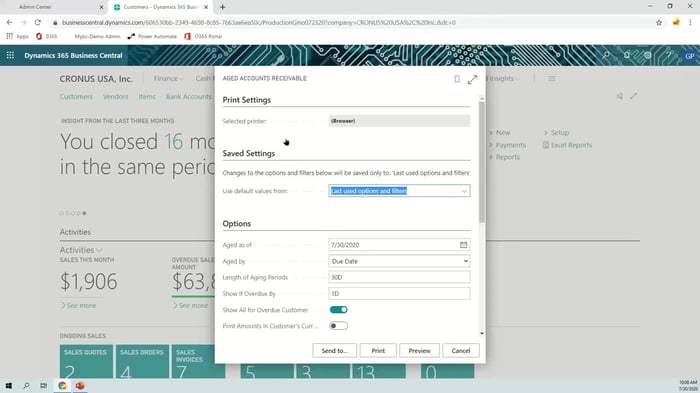Click Chrome icon on taskbar

[62, 385]
